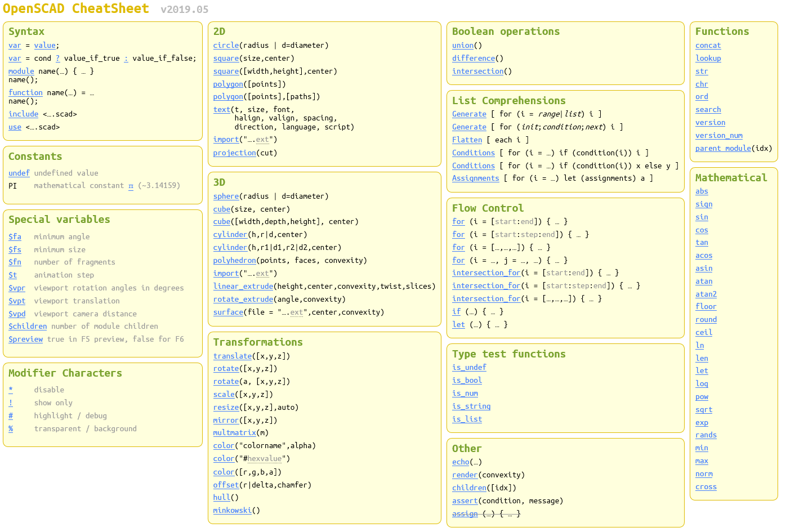Click the Generate link with range|list
Screen dimensions: 786x532
tap(469, 114)
